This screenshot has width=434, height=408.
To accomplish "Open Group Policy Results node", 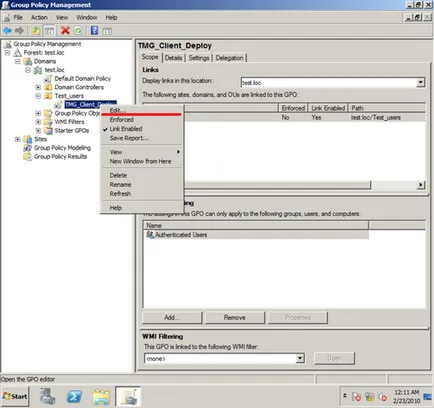I will (60, 157).
